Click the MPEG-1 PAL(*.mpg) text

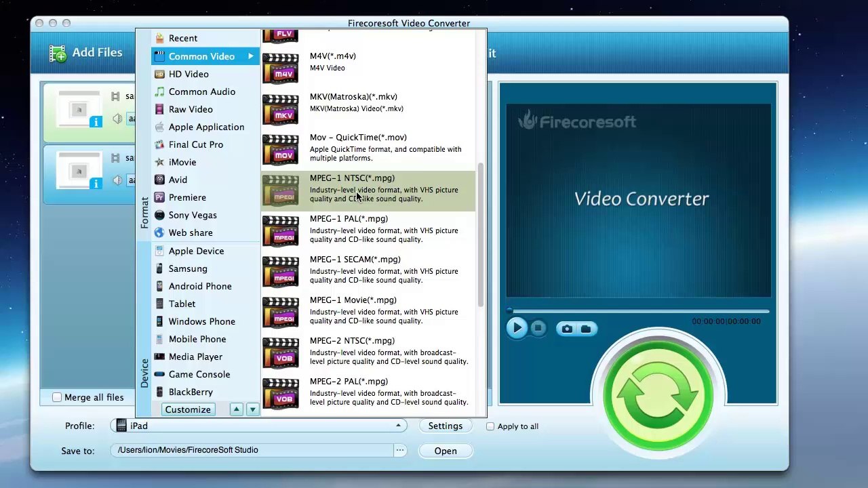point(349,219)
